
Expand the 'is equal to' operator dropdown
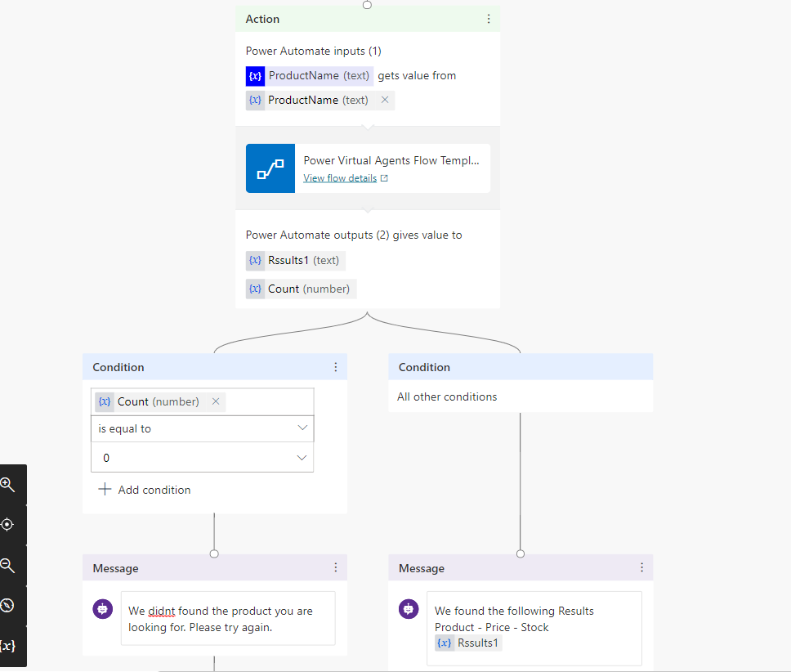click(x=302, y=428)
